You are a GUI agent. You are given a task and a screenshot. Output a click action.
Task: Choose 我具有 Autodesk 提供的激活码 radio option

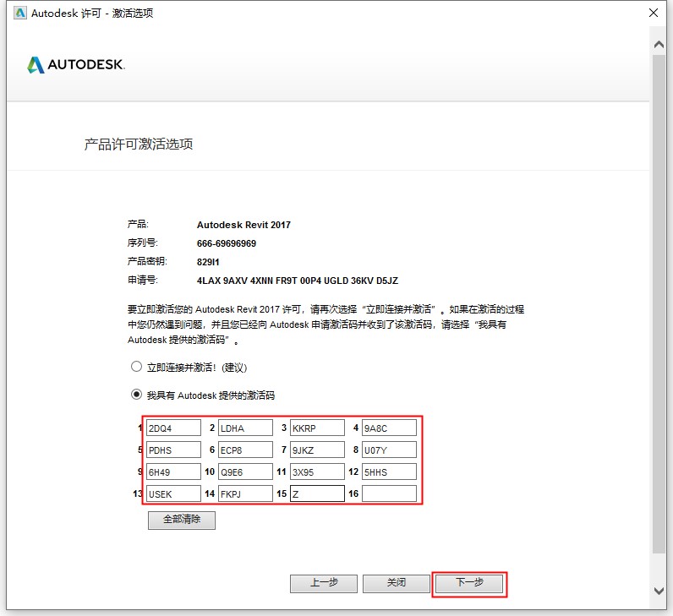(136, 395)
